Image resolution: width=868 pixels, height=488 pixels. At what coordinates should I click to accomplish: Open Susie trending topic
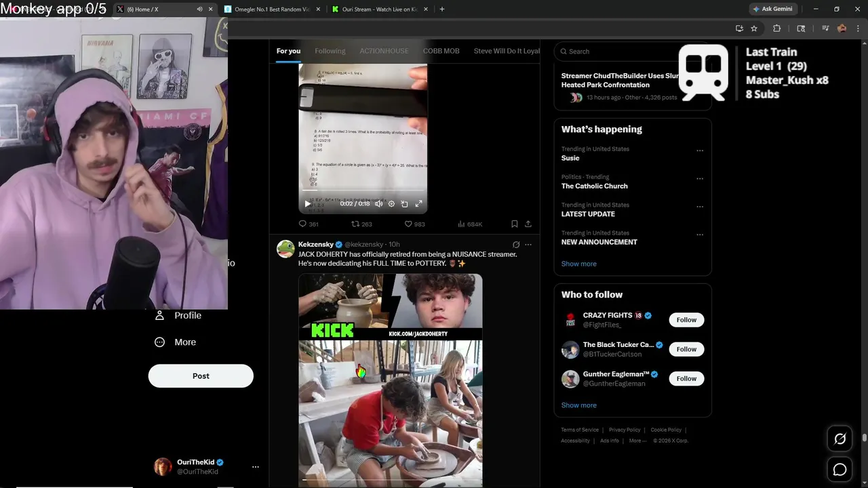pos(570,158)
